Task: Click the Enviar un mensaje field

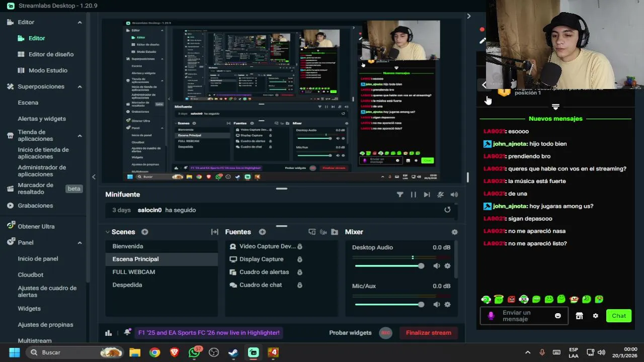Action: 523,316
